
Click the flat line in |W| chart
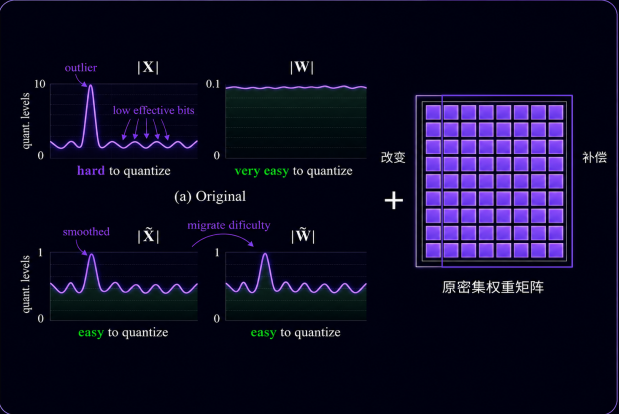296,87
